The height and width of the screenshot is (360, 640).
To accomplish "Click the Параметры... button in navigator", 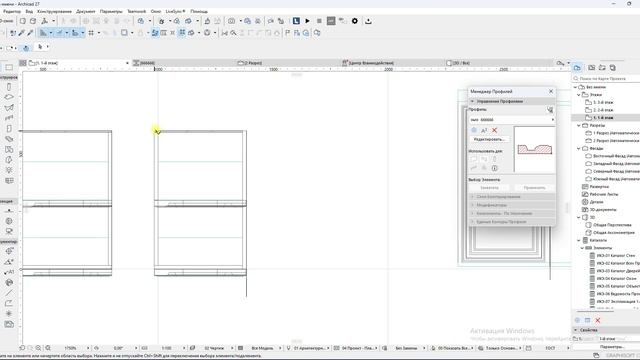I will pyautogui.click(x=611, y=347).
